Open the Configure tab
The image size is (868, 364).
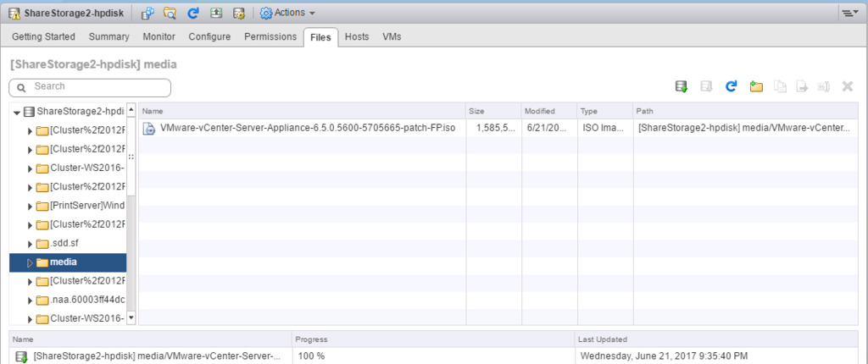pyautogui.click(x=209, y=37)
